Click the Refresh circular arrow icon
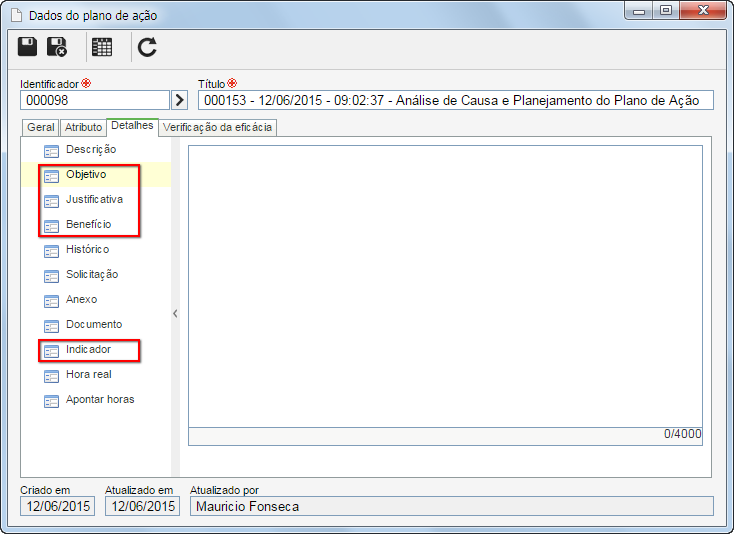 point(147,47)
